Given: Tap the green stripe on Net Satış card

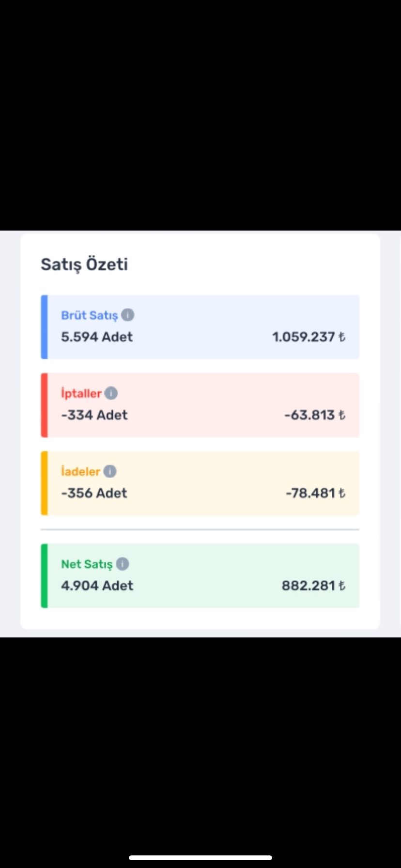Looking at the screenshot, I should 44,575.
